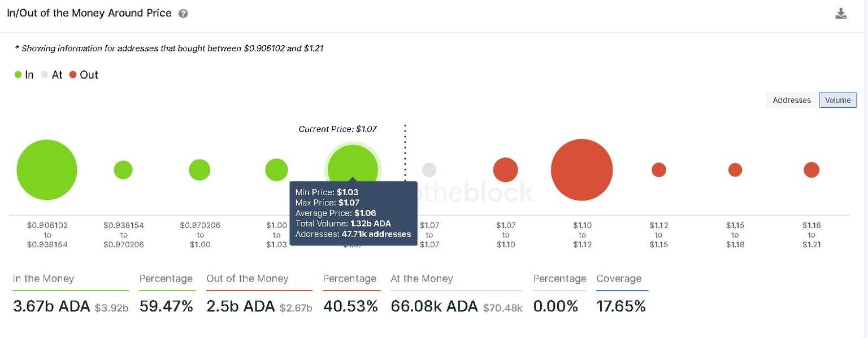Toggle the red Out legend item
The width and height of the screenshot is (868, 338).
[x=84, y=74]
